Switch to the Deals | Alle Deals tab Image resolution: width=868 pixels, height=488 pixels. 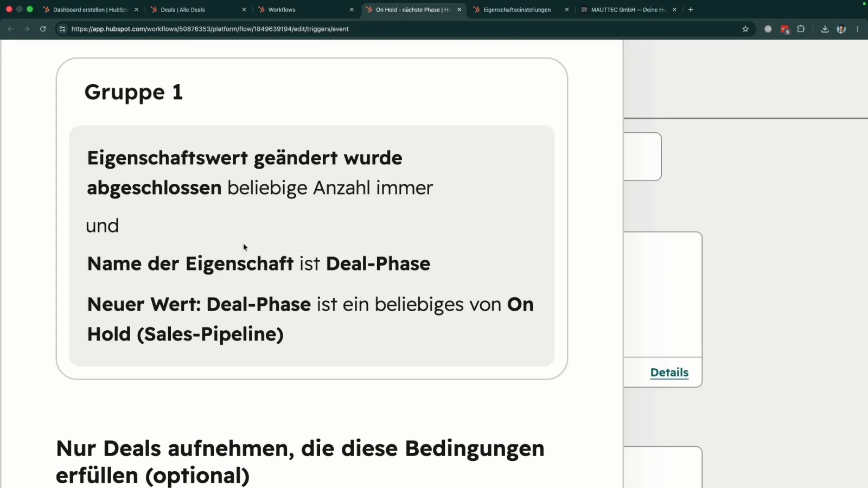point(198,10)
